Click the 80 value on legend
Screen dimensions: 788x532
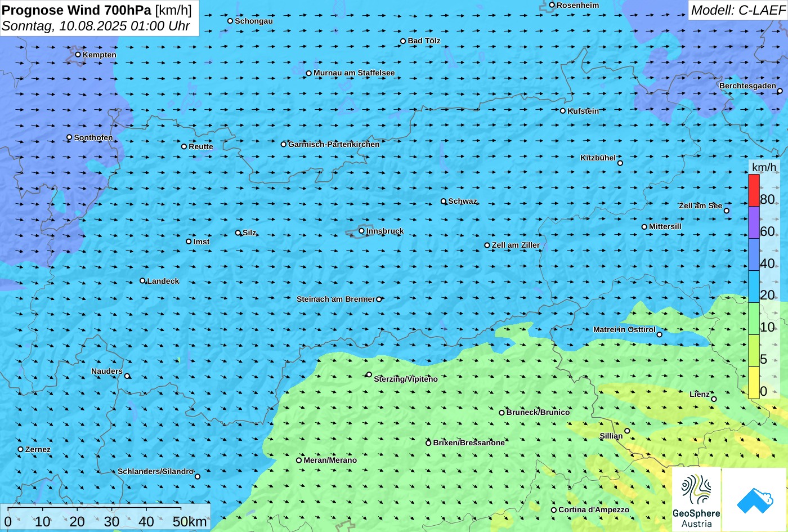tap(767, 199)
